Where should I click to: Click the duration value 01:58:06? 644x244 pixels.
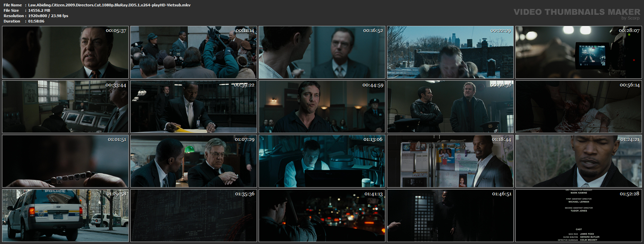pyautogui.click(x=36, y=21)
